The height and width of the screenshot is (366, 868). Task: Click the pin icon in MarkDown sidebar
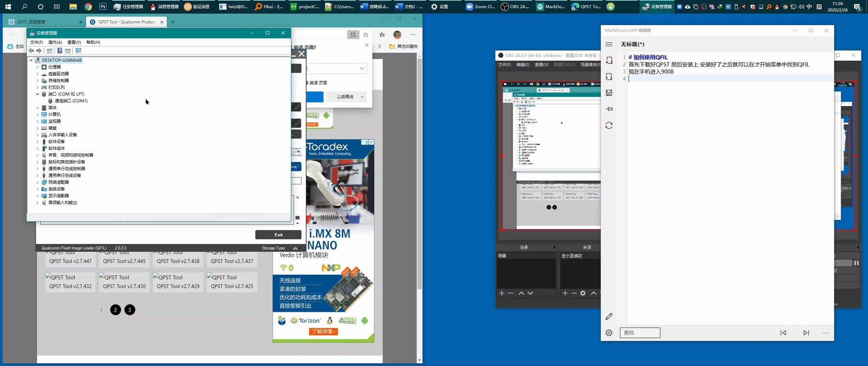(609, 109)
